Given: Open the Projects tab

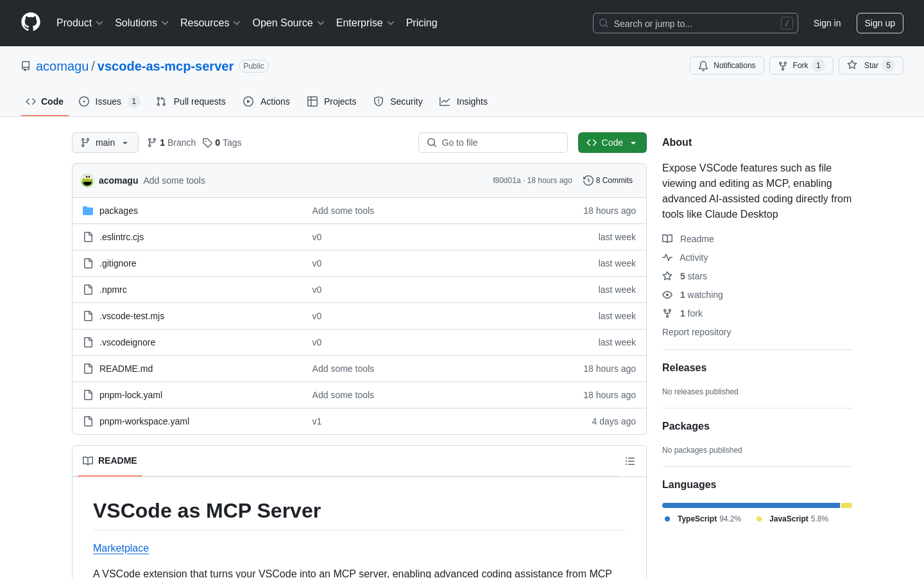Looking at the screenshot, I should tap(332, 101).
